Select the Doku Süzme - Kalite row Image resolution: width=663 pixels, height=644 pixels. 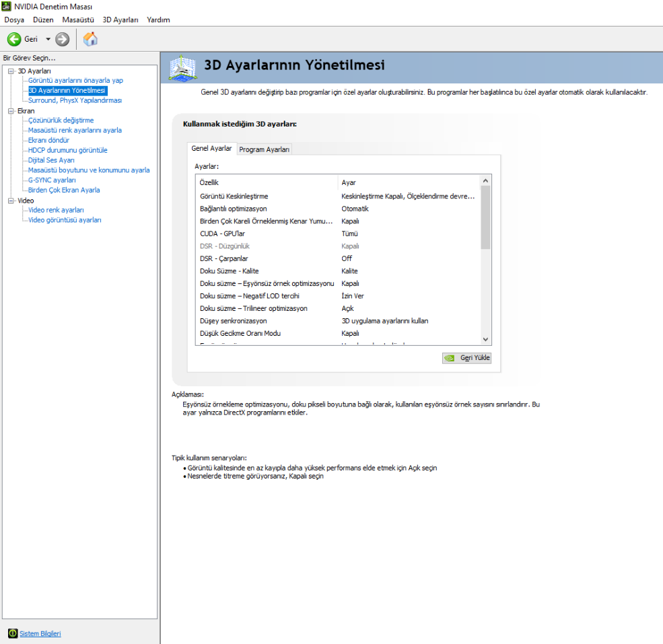[338, 271]
